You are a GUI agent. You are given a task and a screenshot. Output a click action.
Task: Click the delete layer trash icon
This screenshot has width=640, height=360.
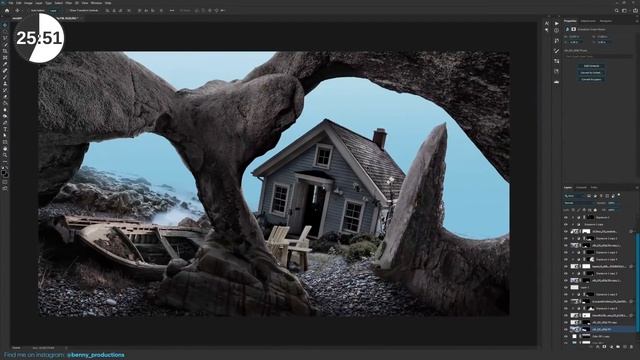(x=631, y=347)
